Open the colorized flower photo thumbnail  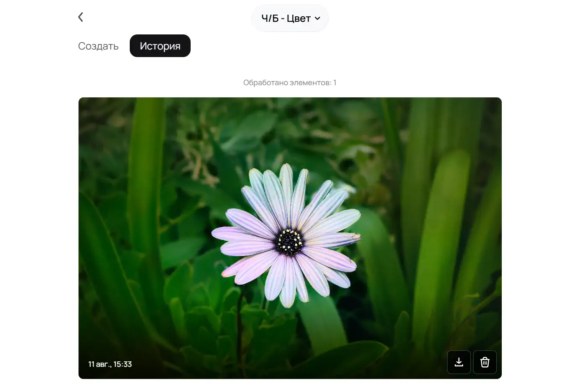click(290, 238)
